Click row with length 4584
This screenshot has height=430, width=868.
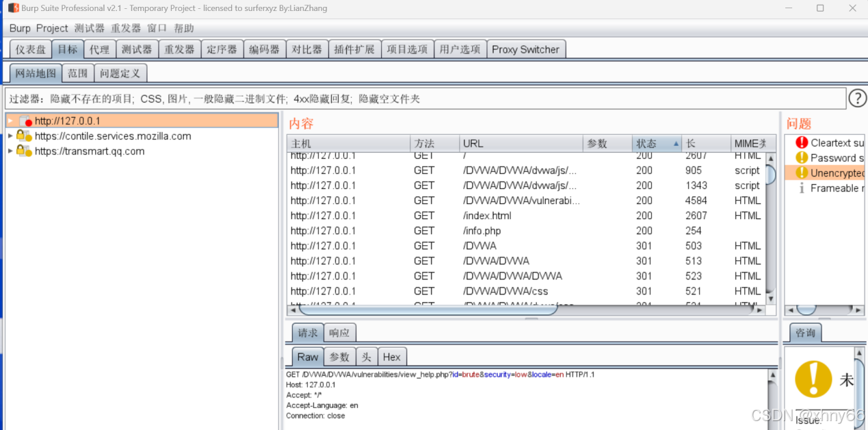click(x=526, y=201)
